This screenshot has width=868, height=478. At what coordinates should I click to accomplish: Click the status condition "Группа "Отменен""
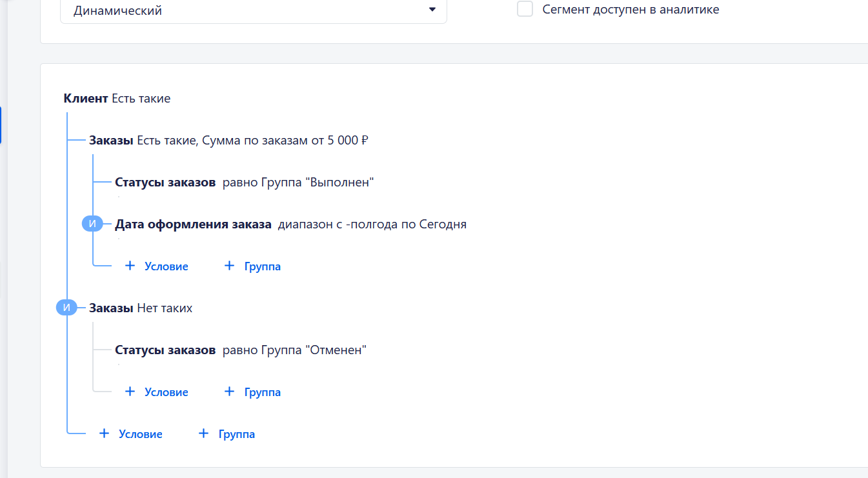(240, 349)
